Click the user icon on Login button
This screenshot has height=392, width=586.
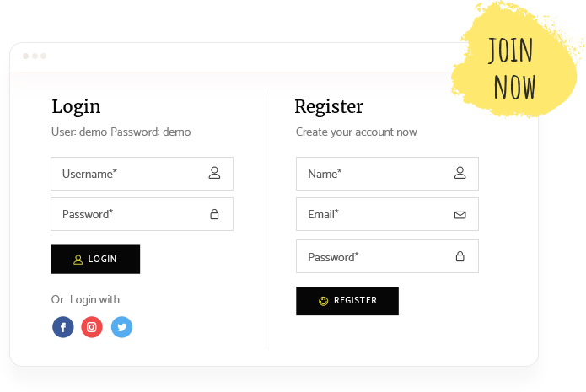78,260
